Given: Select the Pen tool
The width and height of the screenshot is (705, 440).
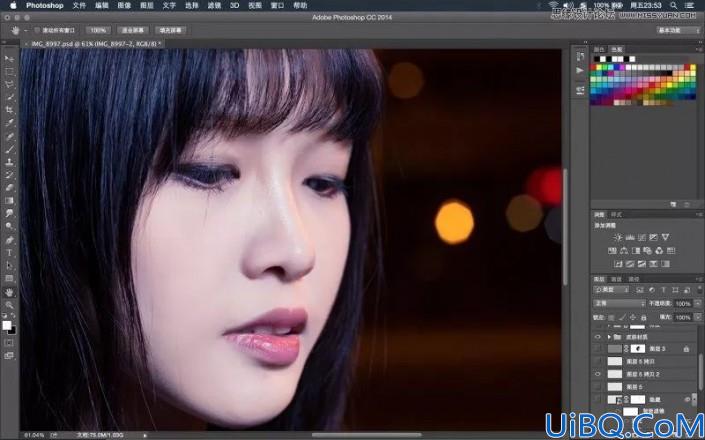Looking at the screenshot, I should [9, 240].
